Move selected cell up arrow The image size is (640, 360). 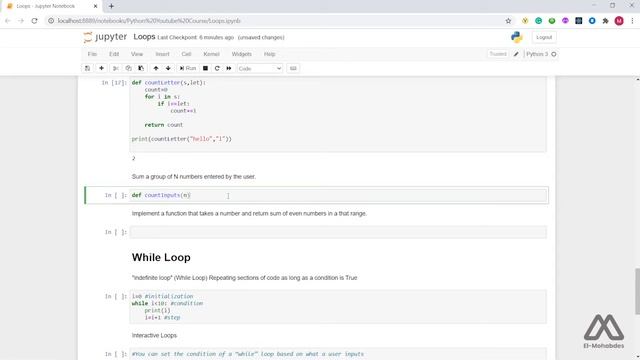[x=156, y=69]
